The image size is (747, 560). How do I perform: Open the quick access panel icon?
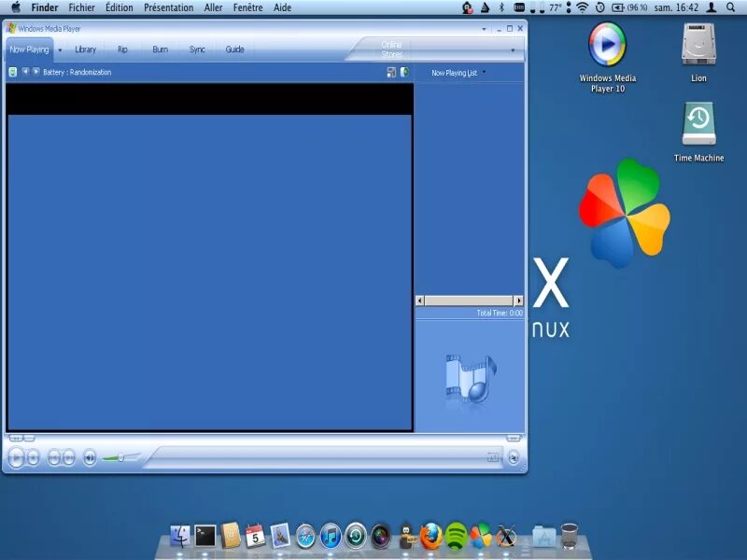(x=13, y=72)
